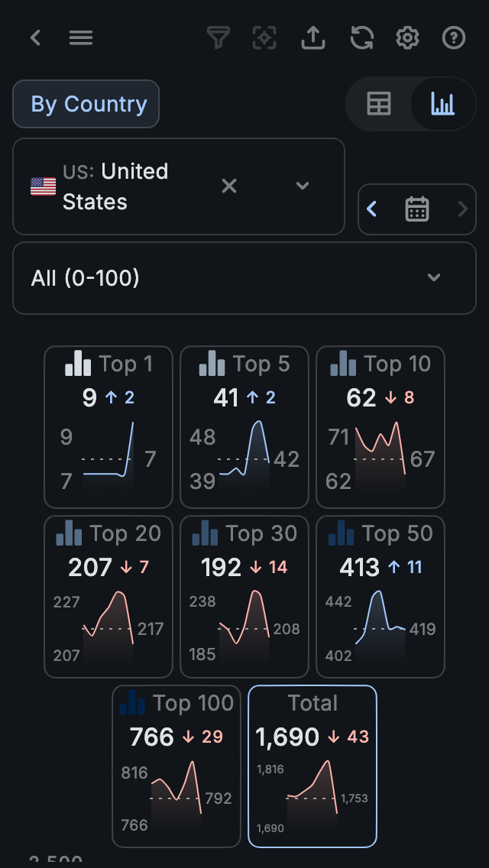Open the hamburger menu
The width and height of the screenshot is (489, 868).
81,38
